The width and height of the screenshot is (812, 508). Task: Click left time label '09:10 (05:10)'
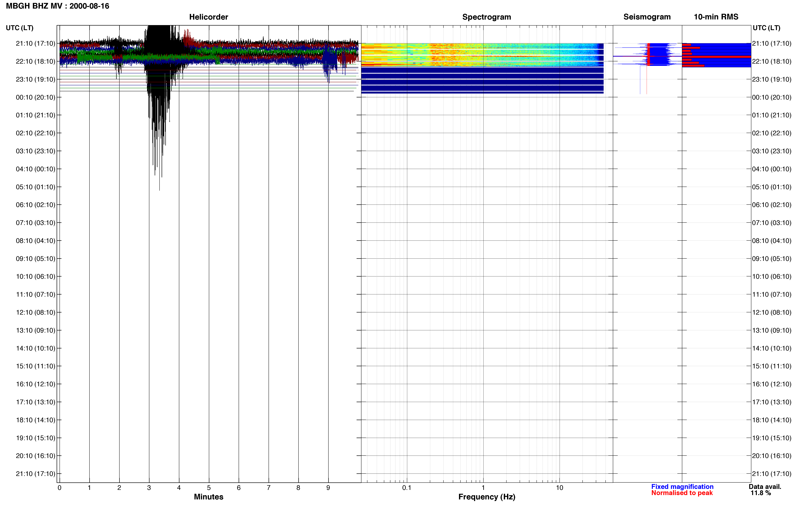point(36,259)
